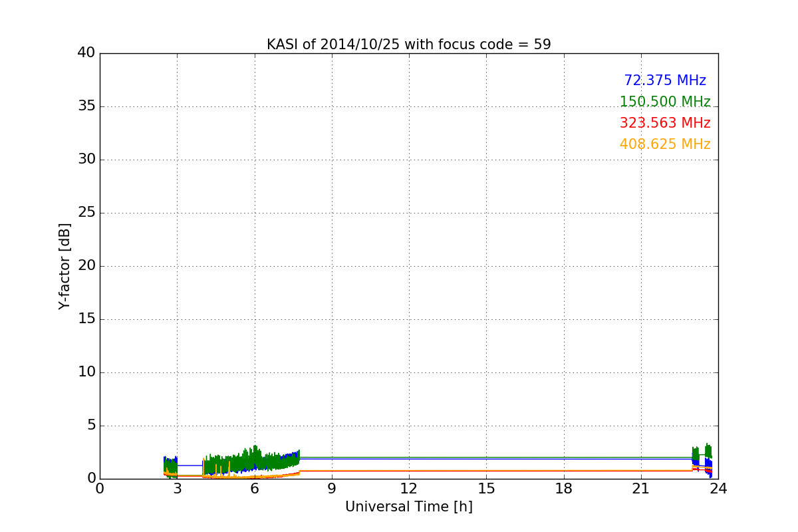Select the 408.625 MHz legend label
This screenshot has height=532, width=798.
pos(665,144)
